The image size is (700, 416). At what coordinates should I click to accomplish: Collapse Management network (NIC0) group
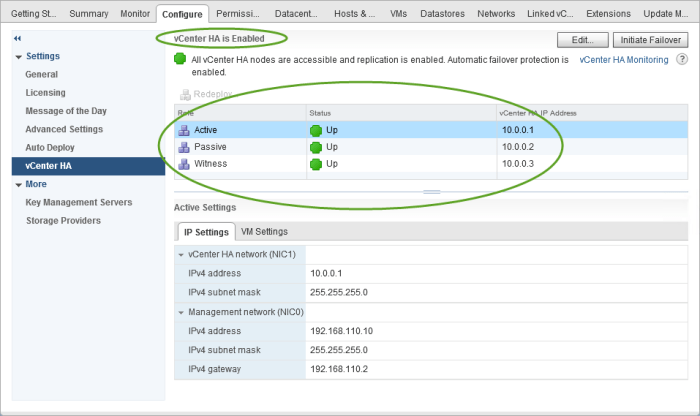click(x=181, y=312)
